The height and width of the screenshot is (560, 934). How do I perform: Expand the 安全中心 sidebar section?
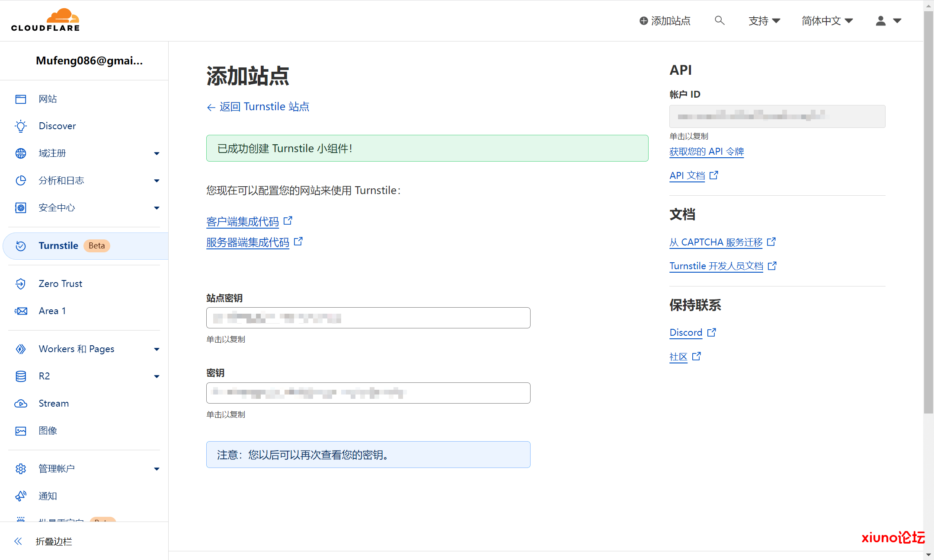pyautogui.click(x=157, y=208)
